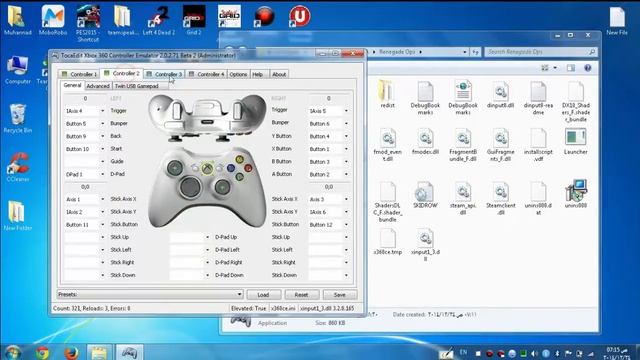Screen dimensions: 640x360
Task: Expand the Y Button dropdown showing Button 4
Action: tap(346, 136)
